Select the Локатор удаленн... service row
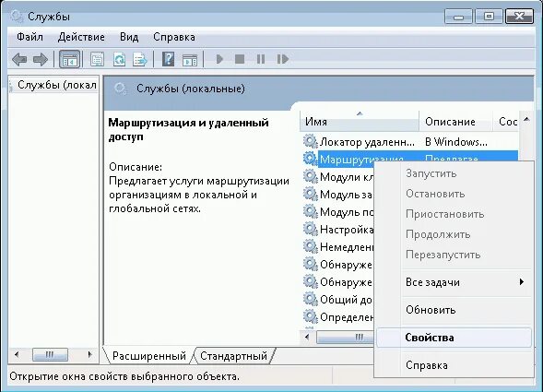 (x=411, y=142)
